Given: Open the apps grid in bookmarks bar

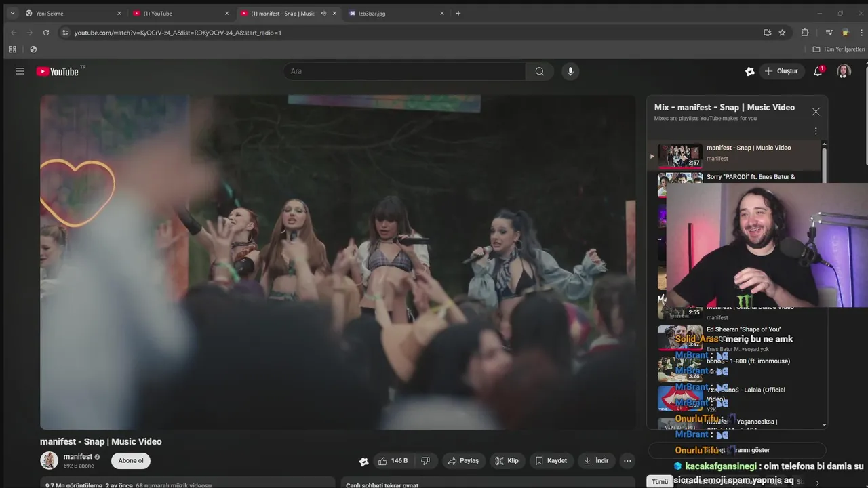Looking at the screenshot, I should 12,49.
